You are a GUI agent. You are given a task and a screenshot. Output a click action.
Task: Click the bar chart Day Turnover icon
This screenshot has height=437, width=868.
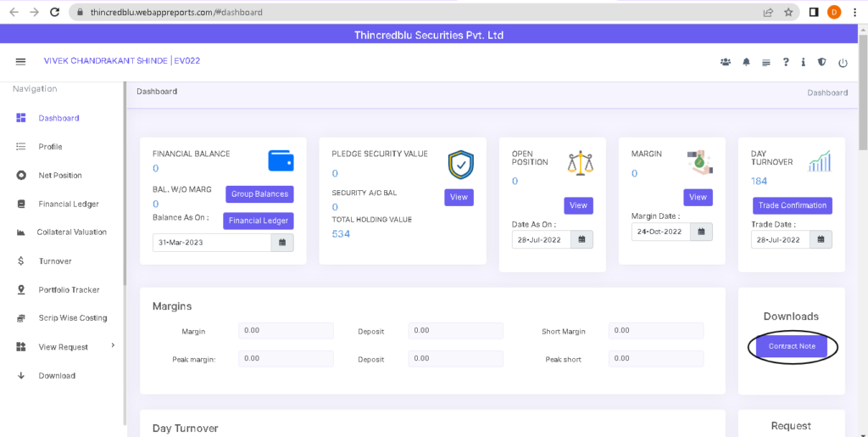(820, 160)
